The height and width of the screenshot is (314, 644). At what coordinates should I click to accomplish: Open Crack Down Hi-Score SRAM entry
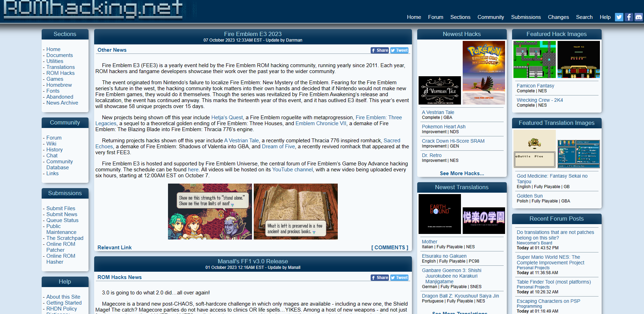tap(453, 141)
